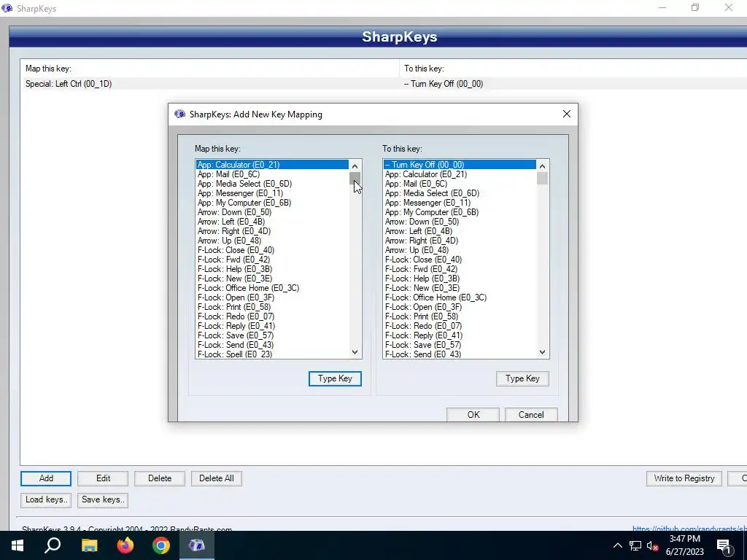747x560 pixels.
Task: Click left Type Key button
Action: [x=335, y=378]
